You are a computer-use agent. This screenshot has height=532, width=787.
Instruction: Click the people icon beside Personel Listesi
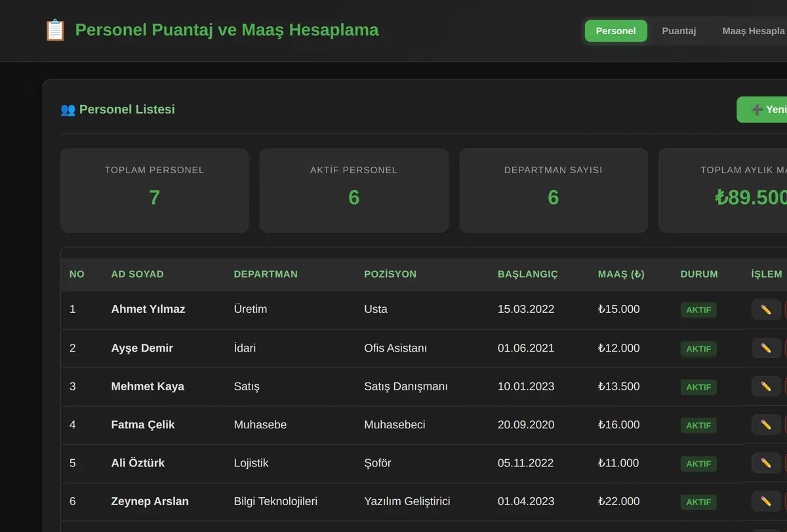pyautogui.click(x=68, y=110)
